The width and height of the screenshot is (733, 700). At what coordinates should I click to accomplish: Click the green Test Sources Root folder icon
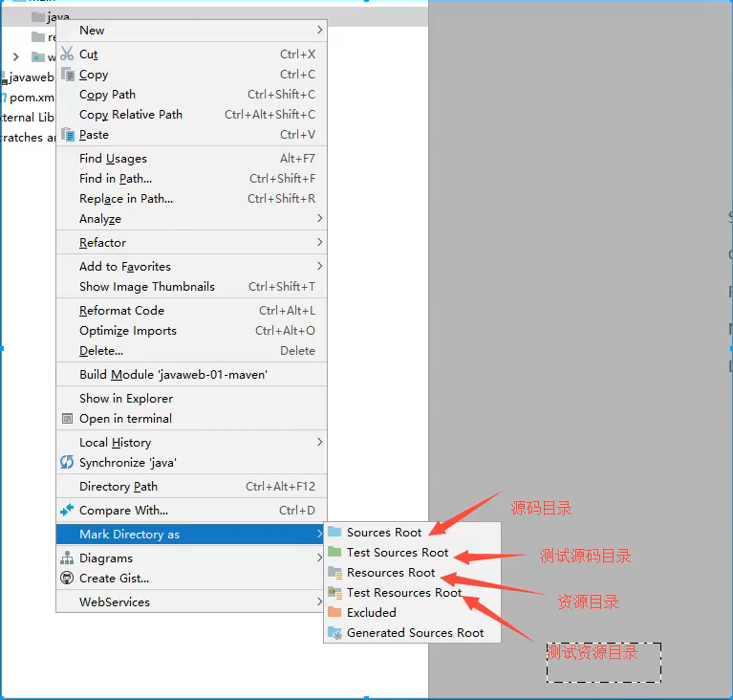pos(334,552)
